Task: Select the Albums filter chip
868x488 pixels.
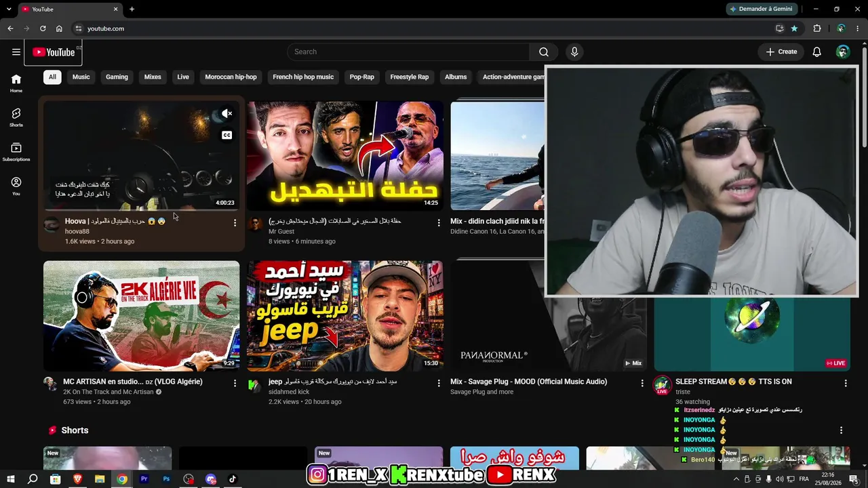Action: click(x=456, y=77)
